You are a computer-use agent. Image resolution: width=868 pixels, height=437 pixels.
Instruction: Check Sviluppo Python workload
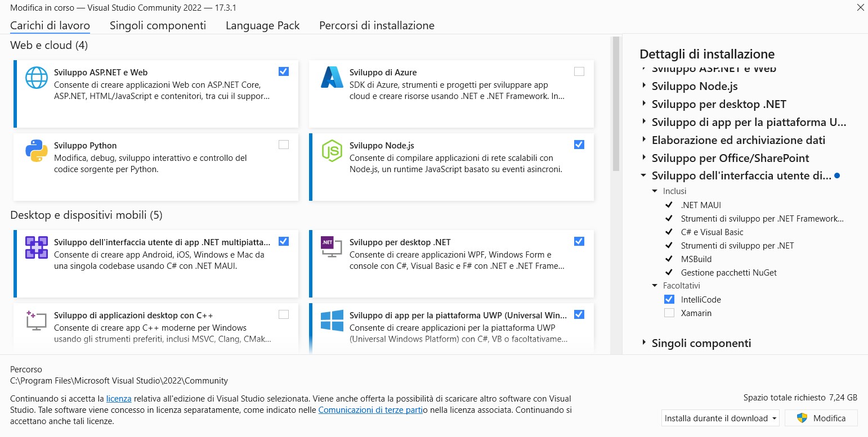click(x=284, y=145)
